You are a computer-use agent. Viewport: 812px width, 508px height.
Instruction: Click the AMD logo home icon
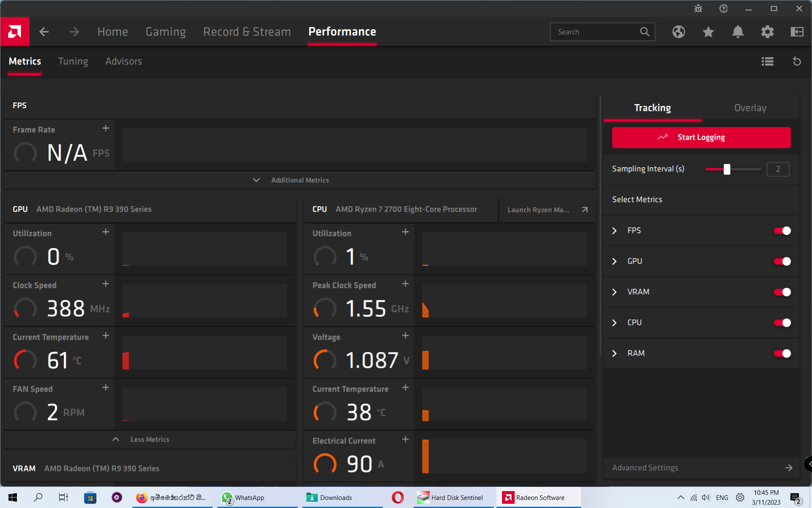coord(15,31)
